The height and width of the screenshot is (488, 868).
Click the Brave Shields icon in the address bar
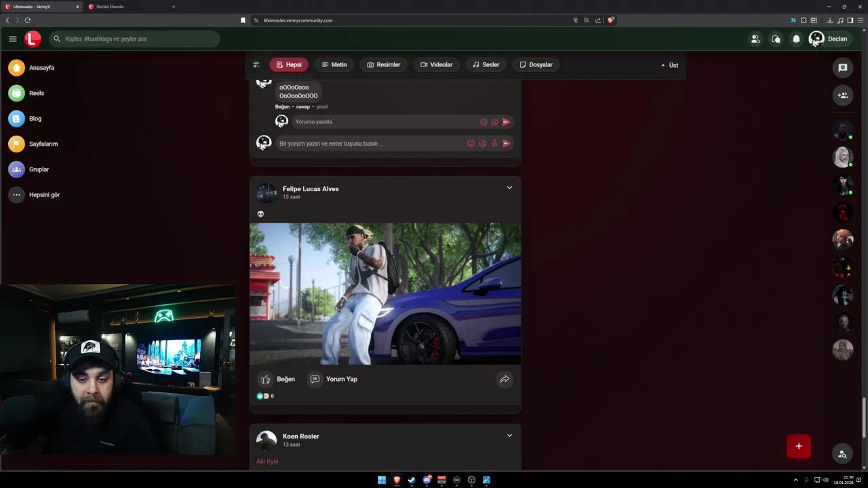point(610,20)
